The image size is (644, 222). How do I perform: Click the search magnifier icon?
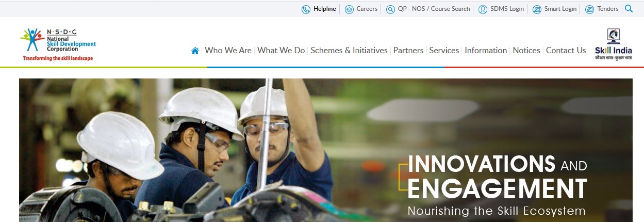click(x=629, y=9)
